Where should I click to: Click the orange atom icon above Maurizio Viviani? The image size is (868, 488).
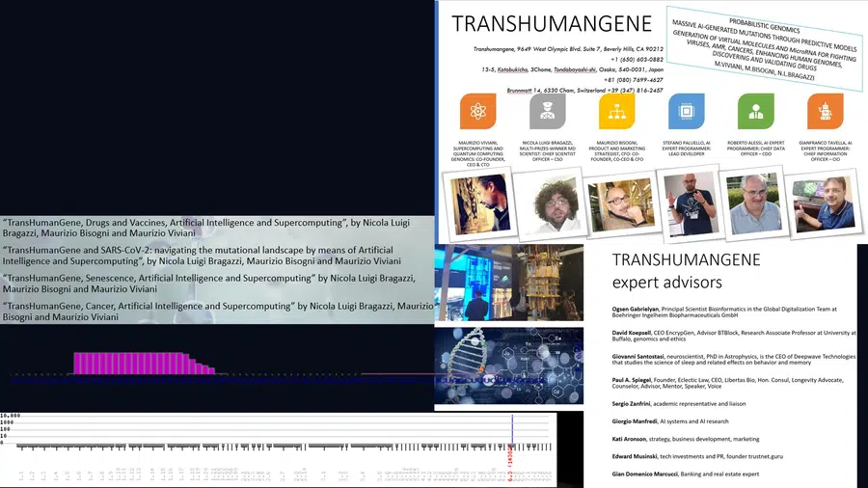click(x=477, y=111)
